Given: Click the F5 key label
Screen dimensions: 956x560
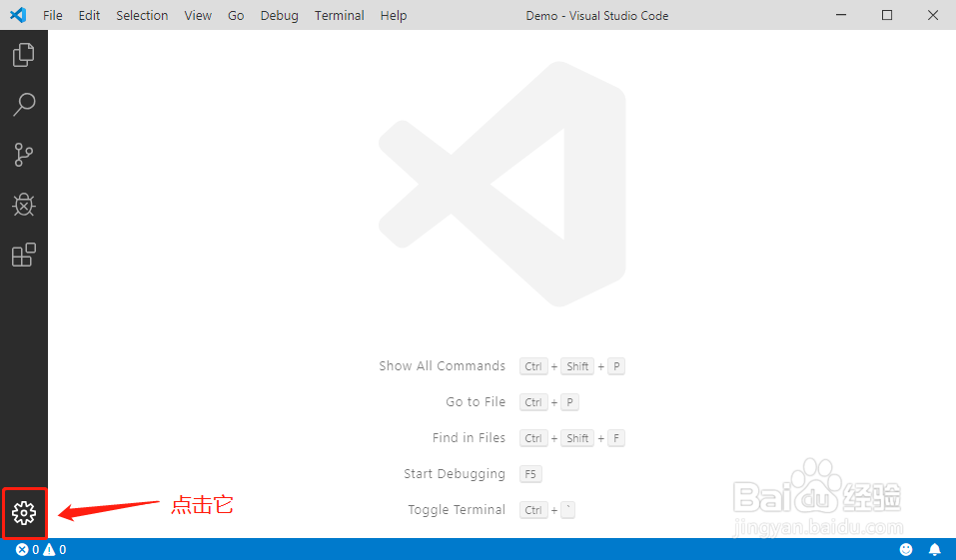Looking at the screenshot, I should pyautogui.click(x=530, y=474).
